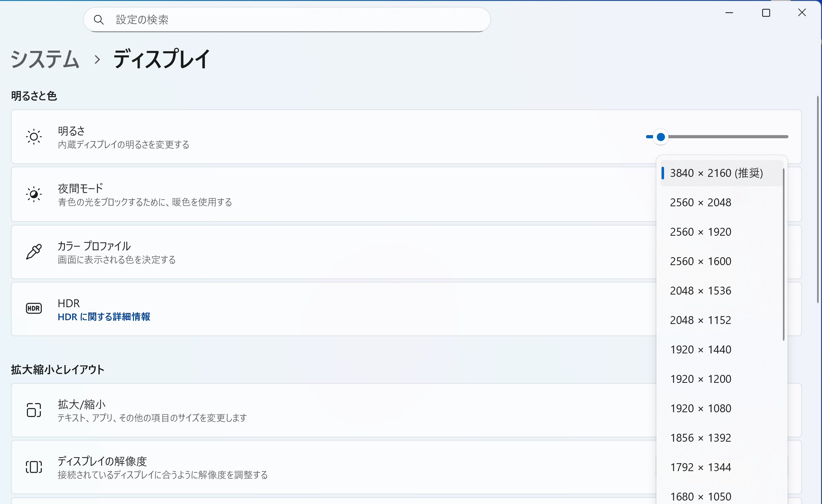Close the Settings window

pyautogui.click(x=802, y=13)
